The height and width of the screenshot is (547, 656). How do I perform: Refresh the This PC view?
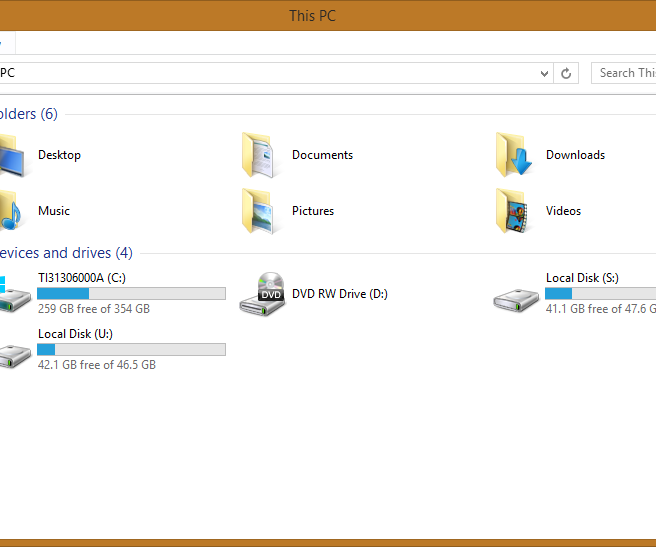(566, 73)
